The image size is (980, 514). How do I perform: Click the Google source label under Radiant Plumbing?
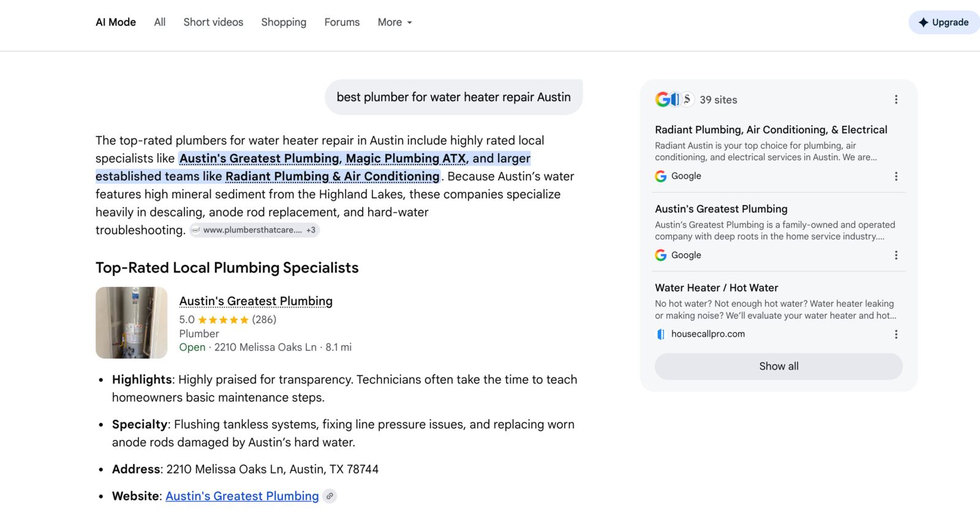[686, 176]
